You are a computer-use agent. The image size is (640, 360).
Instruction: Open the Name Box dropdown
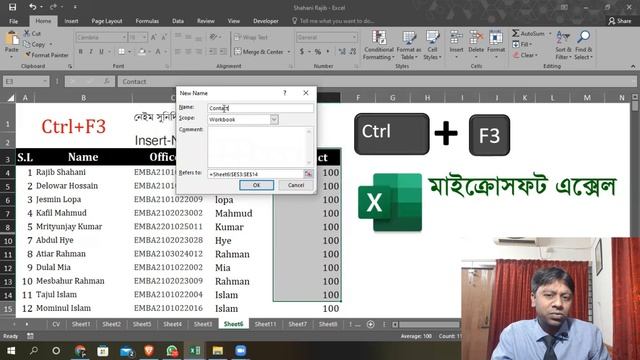click(45, 82)
